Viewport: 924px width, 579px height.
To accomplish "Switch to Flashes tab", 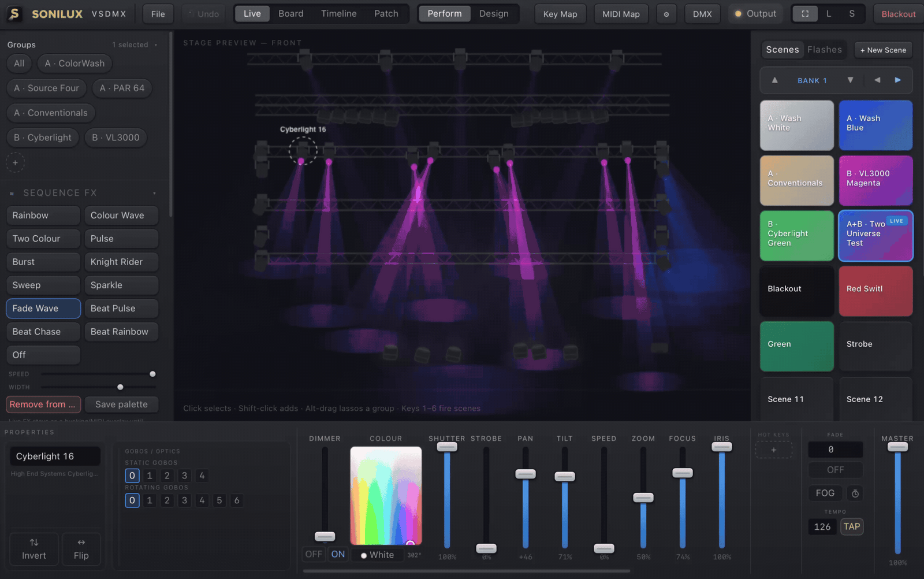I will [825, 50].
